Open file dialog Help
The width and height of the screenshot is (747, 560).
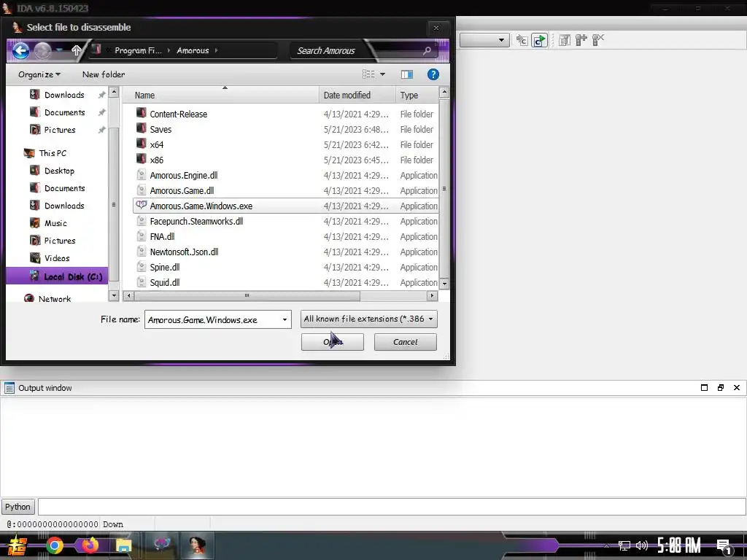[433, 74]
